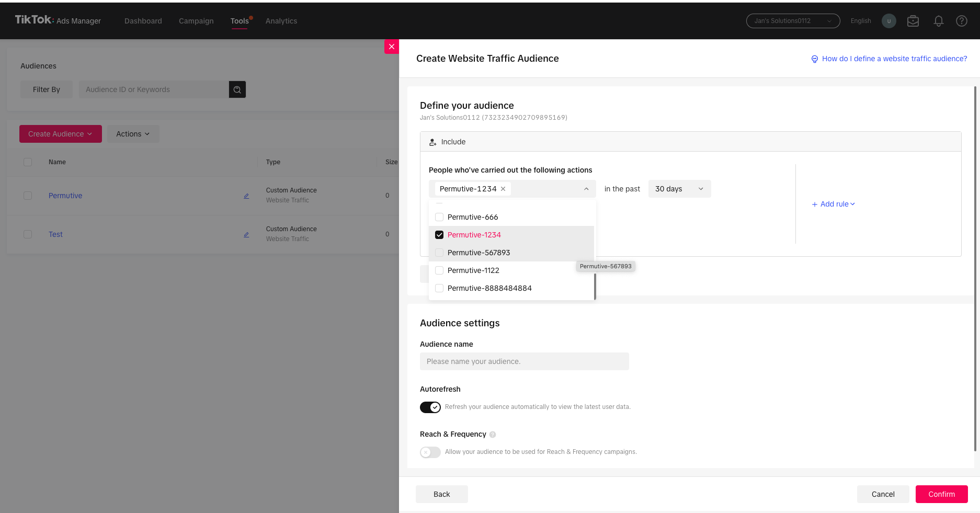The height and width of the screenshot is (513, 980).
Task: Select the Test row checkbox
Action: point(28,234)
